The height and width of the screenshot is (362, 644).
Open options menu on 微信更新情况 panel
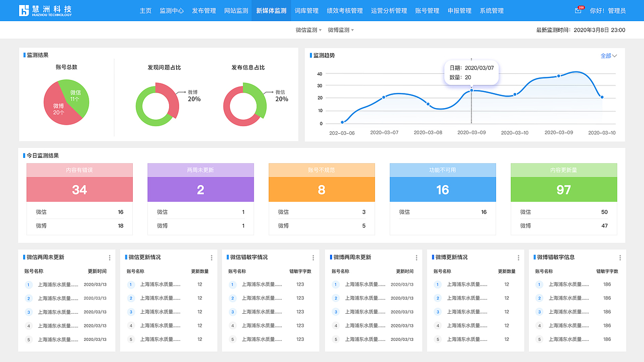click(212, 257)
